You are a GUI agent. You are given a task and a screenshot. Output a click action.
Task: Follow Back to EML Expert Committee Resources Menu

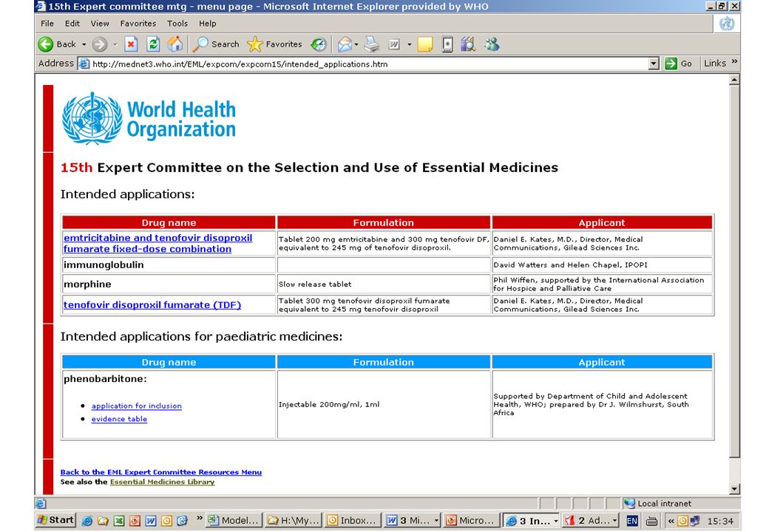(161, 472)
